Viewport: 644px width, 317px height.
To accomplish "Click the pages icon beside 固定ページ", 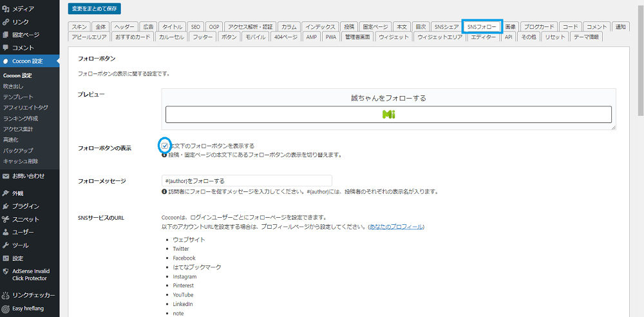I will (5, 35).
